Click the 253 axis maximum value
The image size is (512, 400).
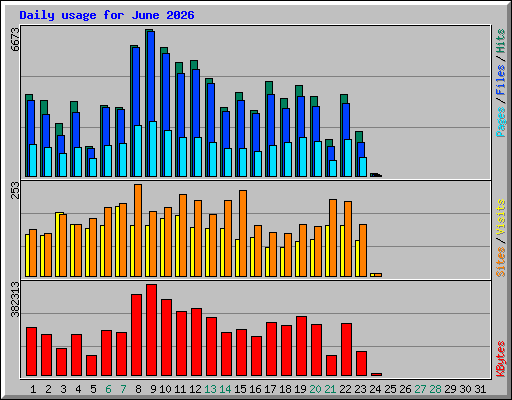(15, 190)
